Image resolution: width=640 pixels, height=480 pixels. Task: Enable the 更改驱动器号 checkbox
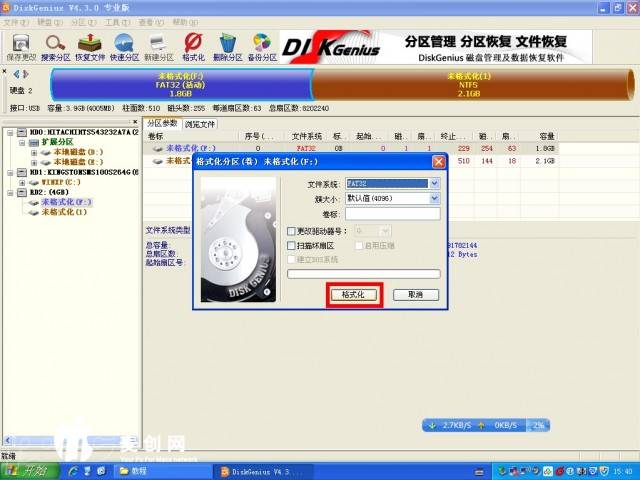pyautogui.click(x=292, y=231)
